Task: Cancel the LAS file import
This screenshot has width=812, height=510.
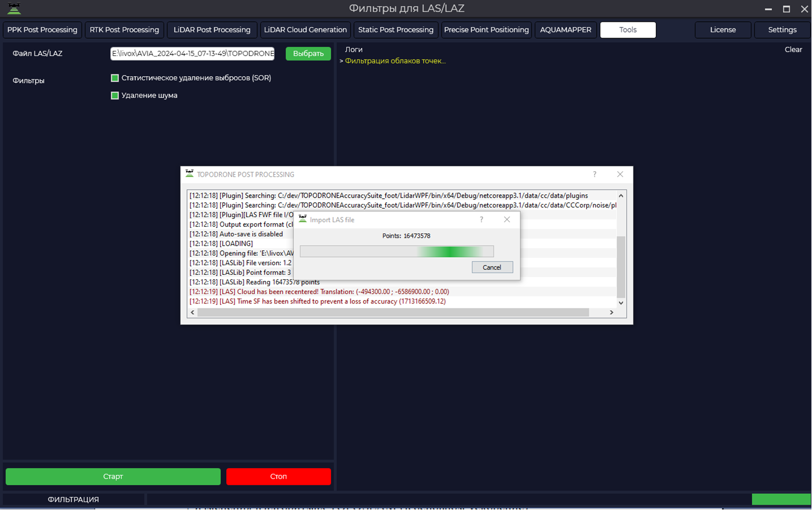Action: [492, 268]
